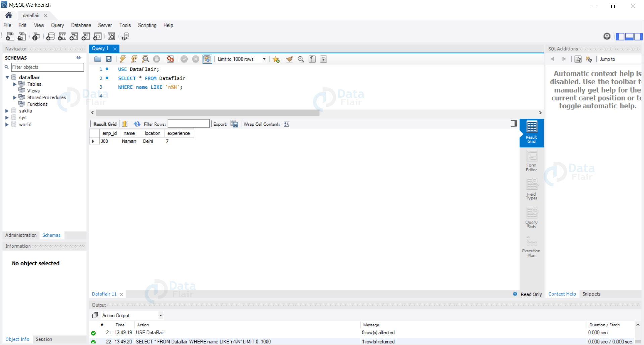Open Jump to help topic dropdown
The height and width of the screenshot is (345, 644).
point(620,59)
